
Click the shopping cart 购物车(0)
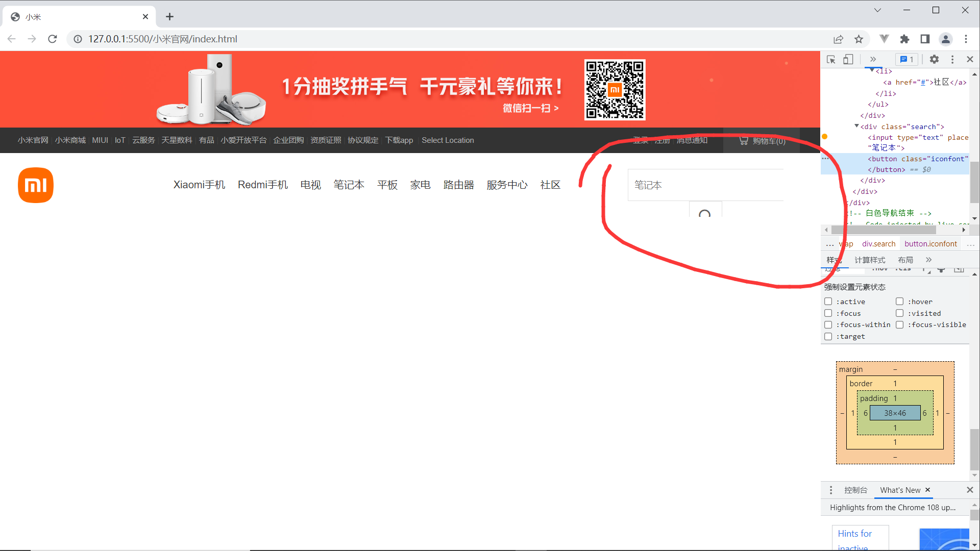[x=762, y=141]
